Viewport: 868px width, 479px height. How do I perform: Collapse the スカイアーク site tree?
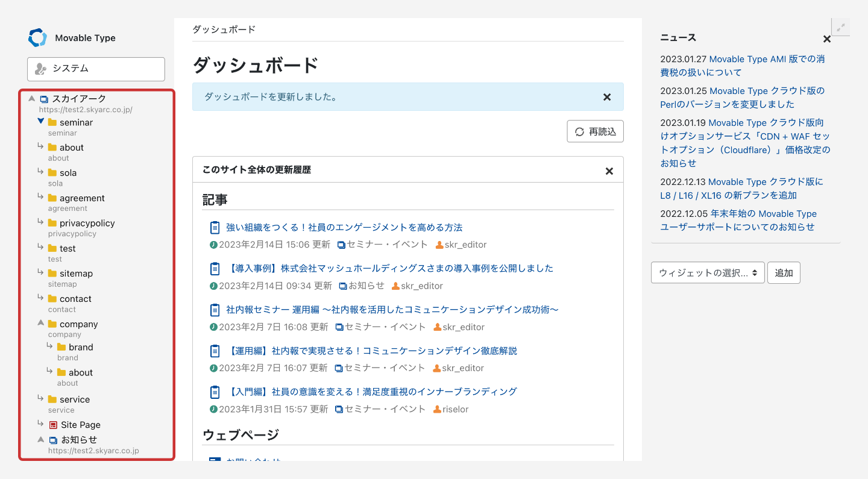coord(31,99)
